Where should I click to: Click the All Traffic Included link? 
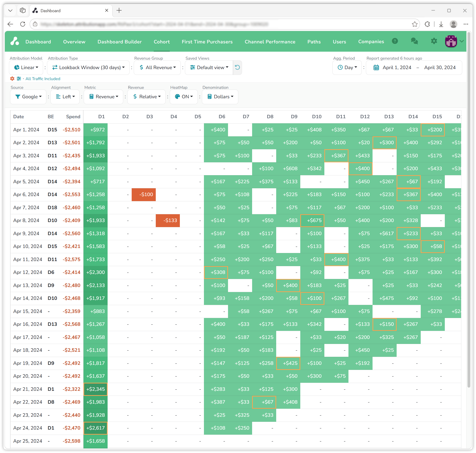43,79
